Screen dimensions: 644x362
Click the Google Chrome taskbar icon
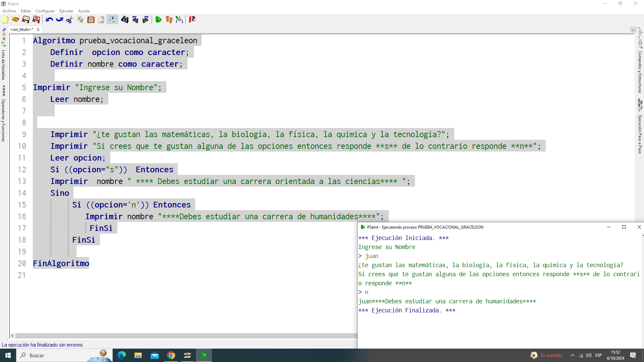point(171,355)
